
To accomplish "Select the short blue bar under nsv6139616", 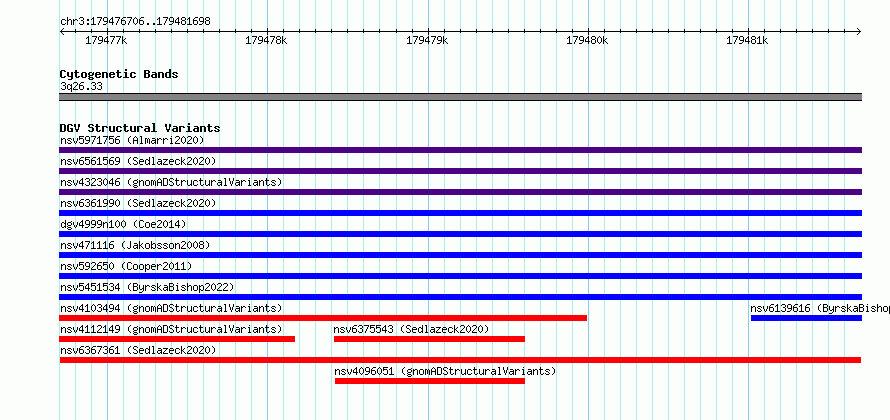I will 807,318.
